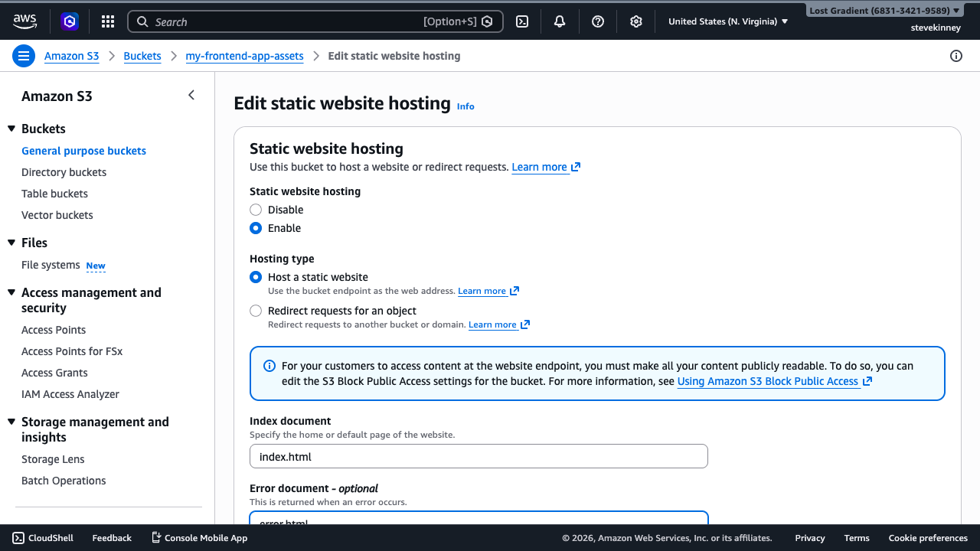The image size is (980, 551).
Task: Click external link icon beside top Learn more
Action: pyautogui.click(x=576, y=167)
